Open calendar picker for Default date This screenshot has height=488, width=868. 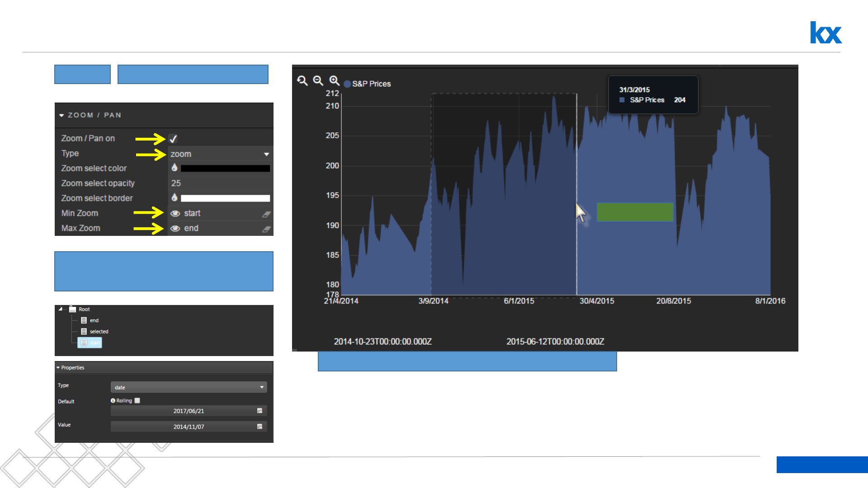[259, 411]
